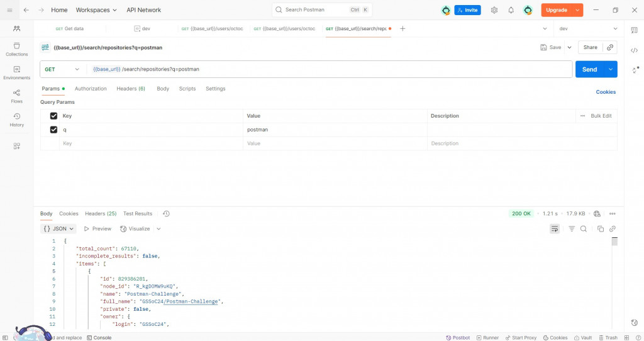Expand the Visualize options arrow
Viewport: 644px width, 341px height.
(x=158, y=229)
